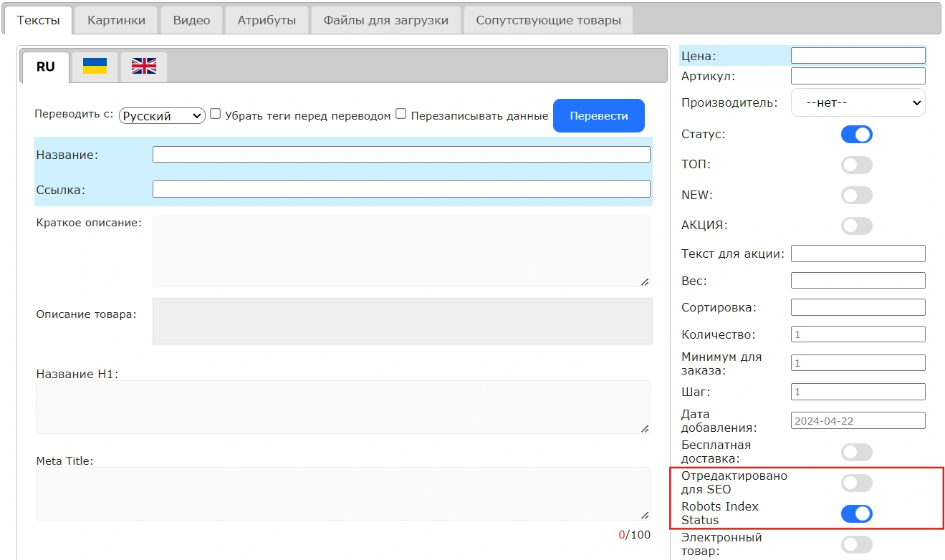Switch to the RU language tab
Viewport: 945px width, 560px height.
(x=45, y=67)
